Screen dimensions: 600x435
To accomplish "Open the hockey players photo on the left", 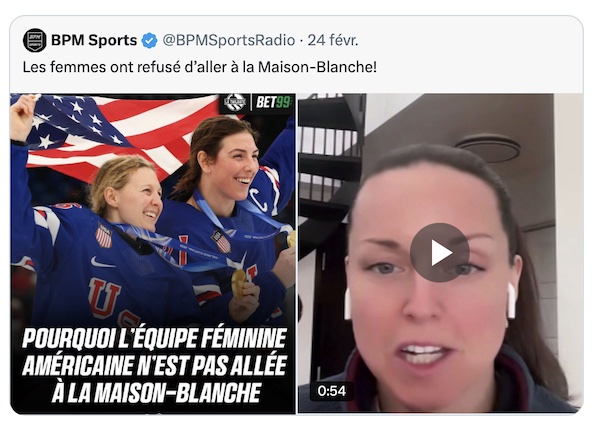I will pos(153,253).
